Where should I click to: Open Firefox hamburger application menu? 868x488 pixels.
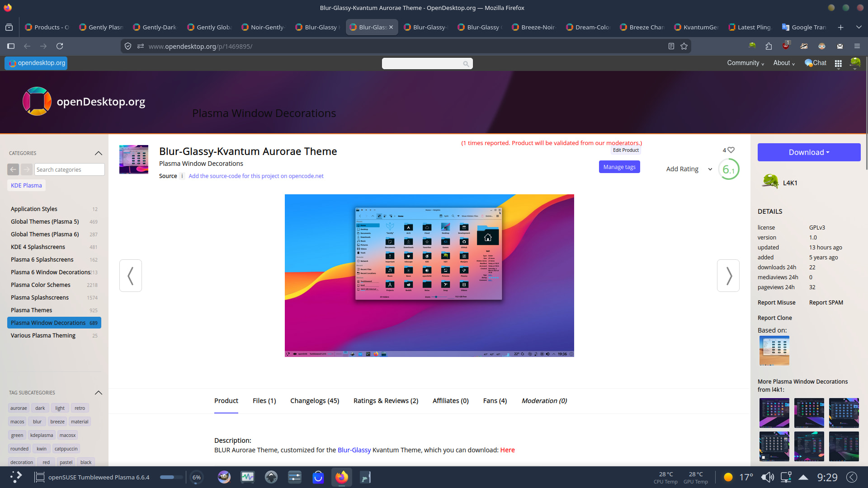857,46
